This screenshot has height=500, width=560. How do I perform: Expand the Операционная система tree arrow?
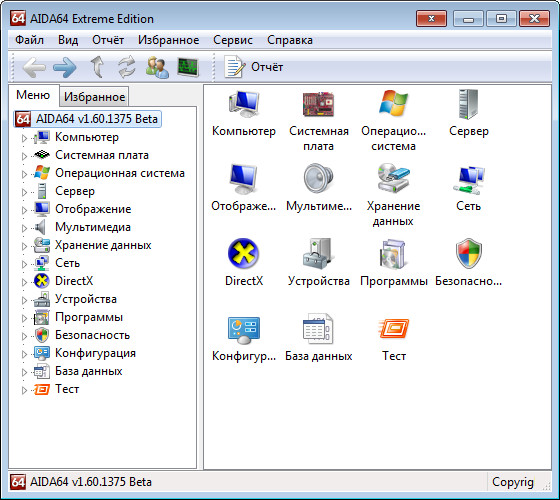coord(24,174)
